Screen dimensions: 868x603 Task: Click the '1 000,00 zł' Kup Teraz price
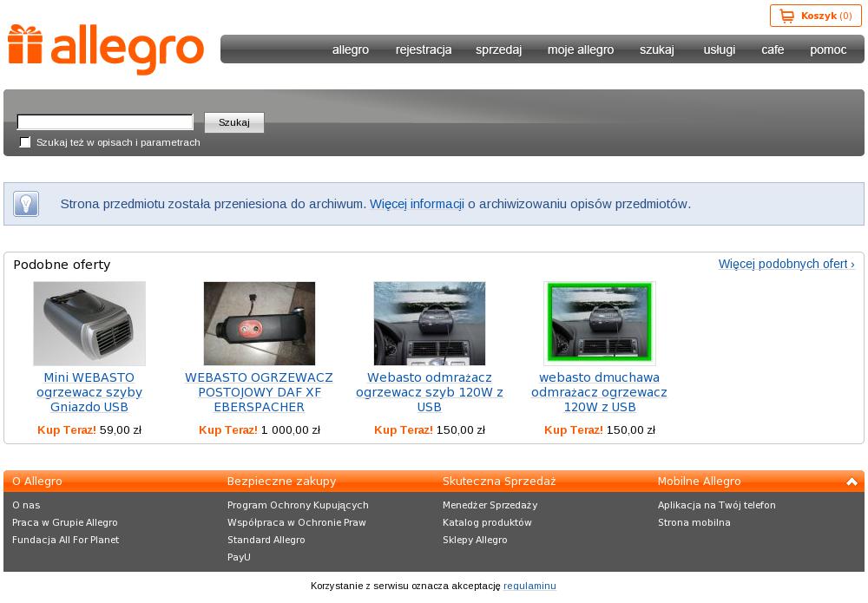[291, 429]
